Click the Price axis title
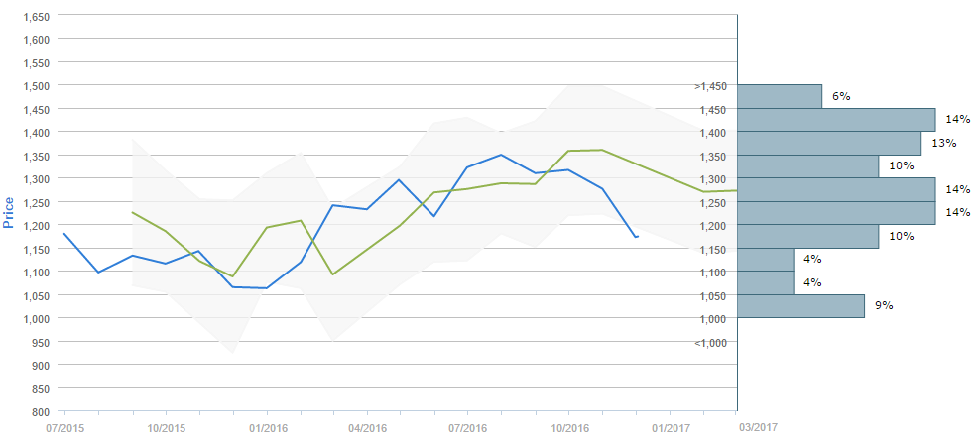The image size is (980, 438). 10,212
